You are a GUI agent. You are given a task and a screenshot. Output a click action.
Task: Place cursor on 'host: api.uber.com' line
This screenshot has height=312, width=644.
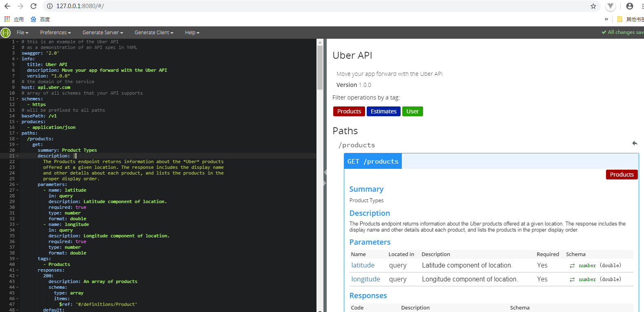click(46, 87)
